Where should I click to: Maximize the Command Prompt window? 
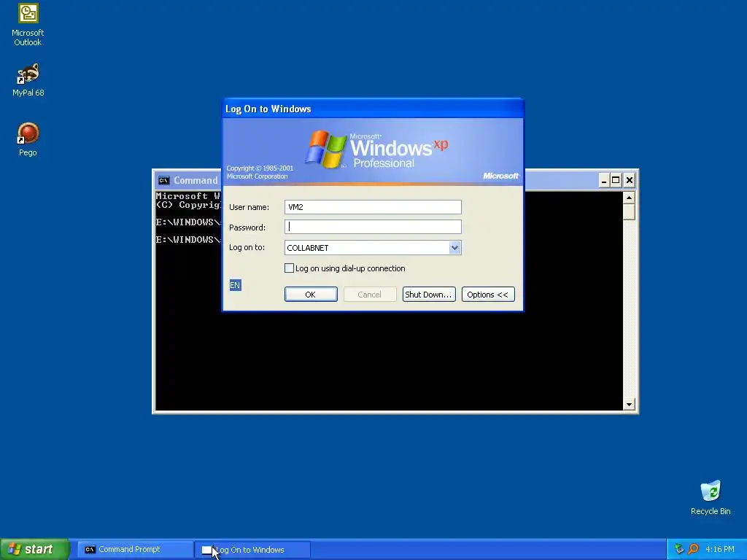(x=616, y=181)
